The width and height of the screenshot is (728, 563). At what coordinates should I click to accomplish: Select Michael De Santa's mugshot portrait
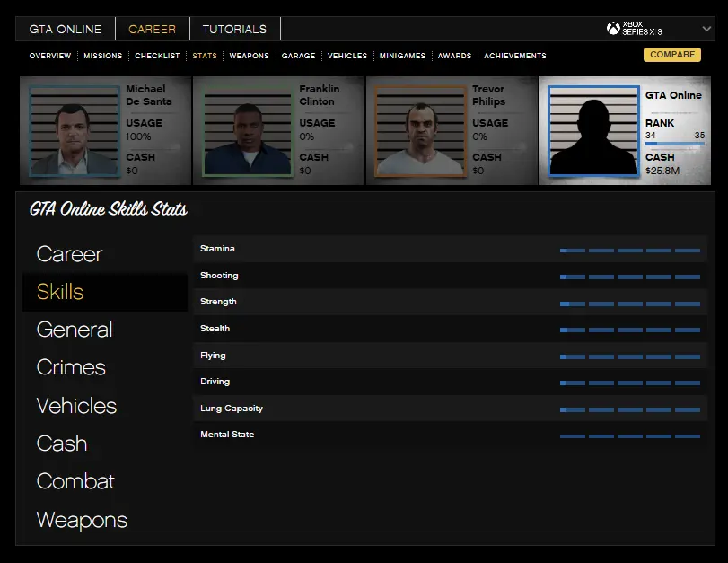tap(75, 130)
